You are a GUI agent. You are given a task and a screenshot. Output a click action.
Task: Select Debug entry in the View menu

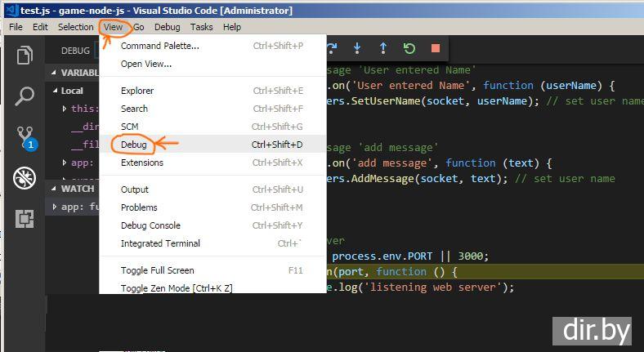click(x=212, y=145)
